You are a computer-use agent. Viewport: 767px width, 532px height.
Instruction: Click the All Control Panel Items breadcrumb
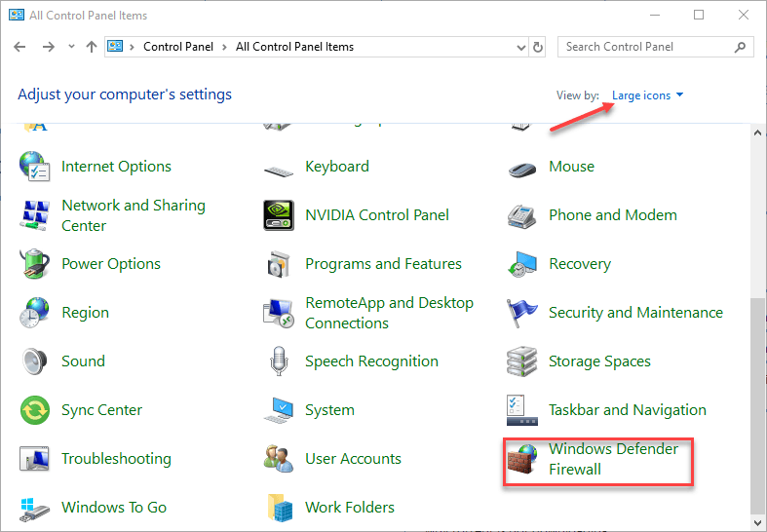[294, 47]
